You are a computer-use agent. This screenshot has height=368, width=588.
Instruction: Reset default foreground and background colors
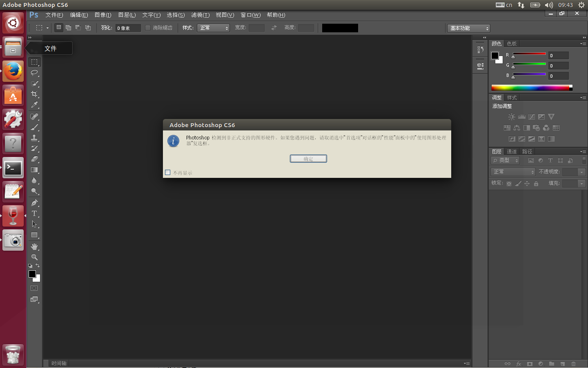click(30, 266)
